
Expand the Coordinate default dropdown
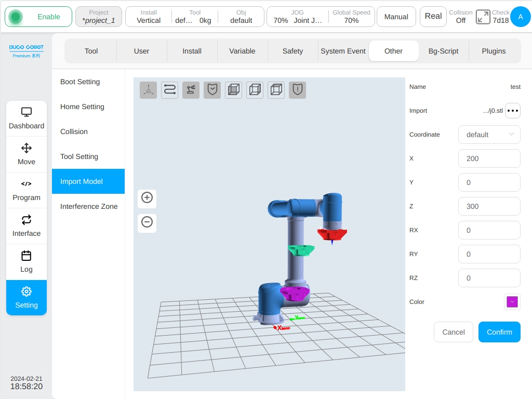click(489, 135)
